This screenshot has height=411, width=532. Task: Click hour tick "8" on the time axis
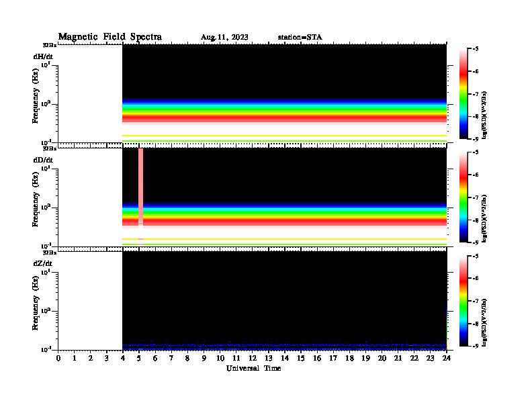[187, 358]
